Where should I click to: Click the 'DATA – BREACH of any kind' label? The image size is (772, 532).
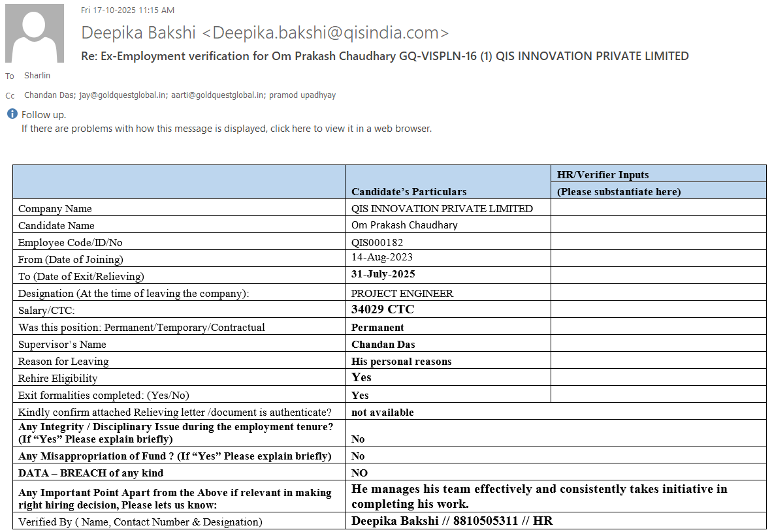click(91, 473)
